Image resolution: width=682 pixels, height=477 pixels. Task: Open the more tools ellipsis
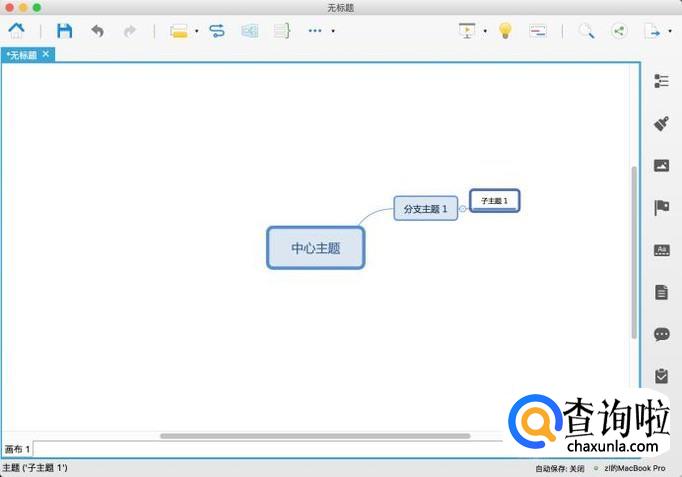314,31
